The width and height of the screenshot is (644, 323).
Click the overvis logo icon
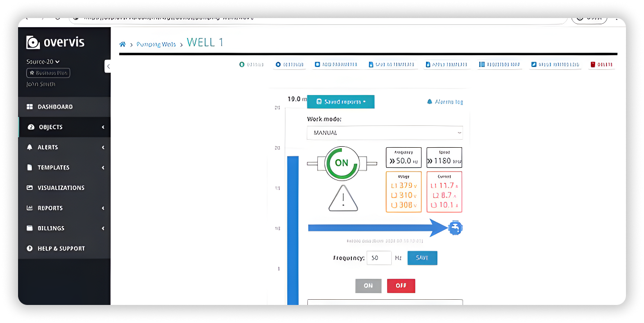(33, 42)
